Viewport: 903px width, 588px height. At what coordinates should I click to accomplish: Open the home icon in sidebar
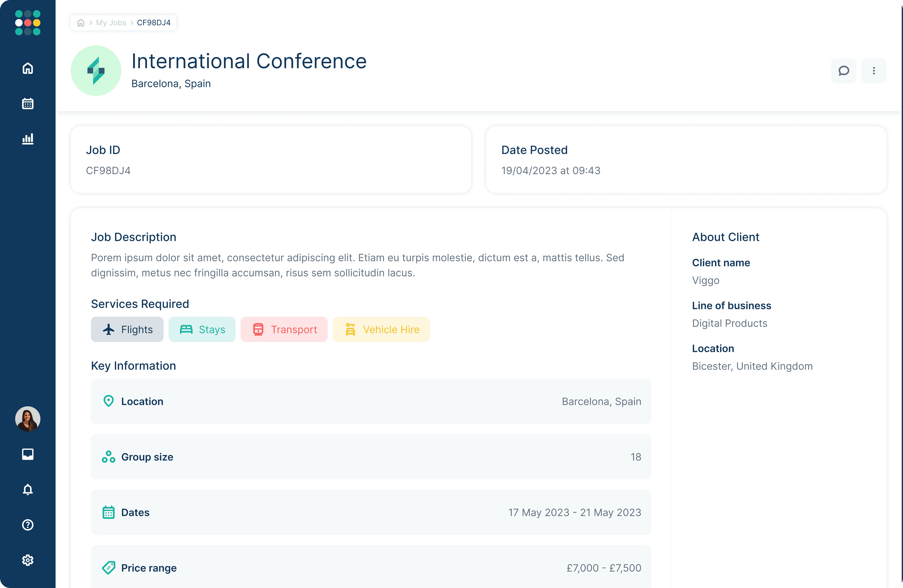(28, 68)
